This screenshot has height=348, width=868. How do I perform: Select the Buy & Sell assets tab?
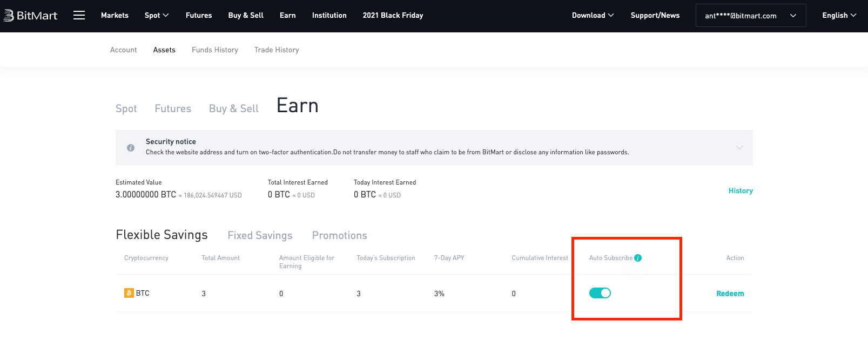pyautogui.click(x=234, y=108)
